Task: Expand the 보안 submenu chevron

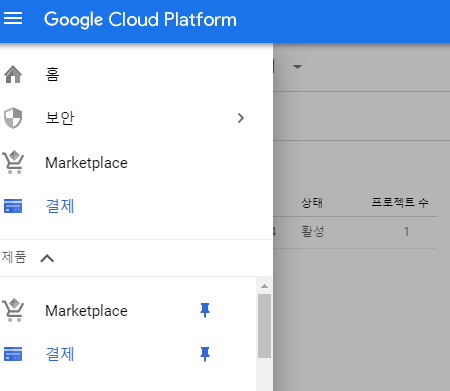Action: [241, 118]
